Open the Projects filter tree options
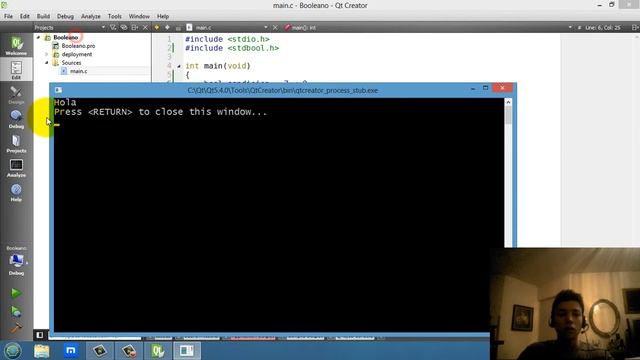The height and width of the screenshot is (360, 640). [113, 27]
